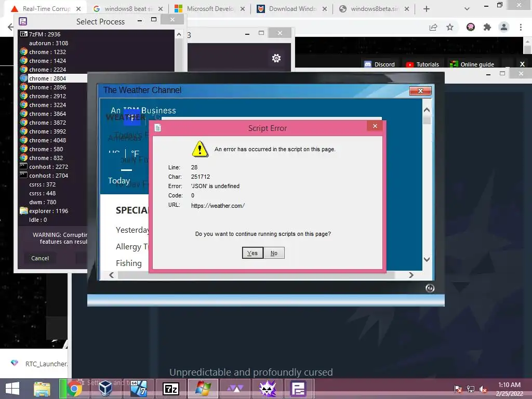
Task: Switch to the Real-Time Corruptor browser tab
Action: pyautogui.click(x=46, y=9)
